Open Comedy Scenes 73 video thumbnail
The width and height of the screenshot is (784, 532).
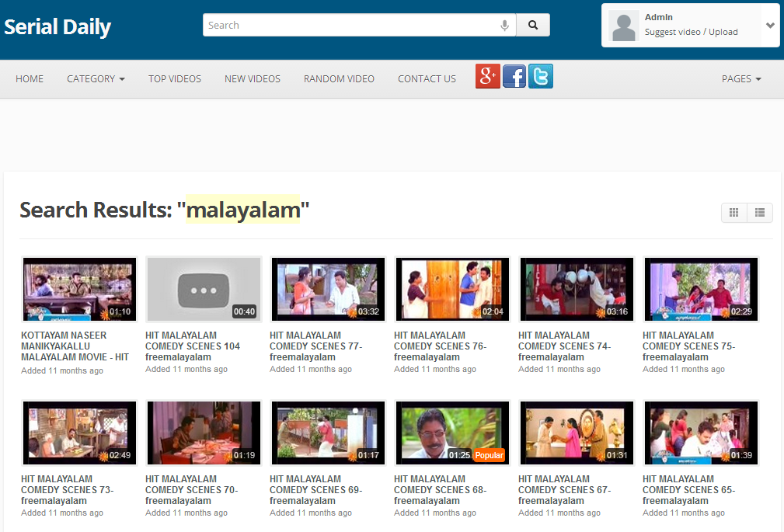[79, 433]
